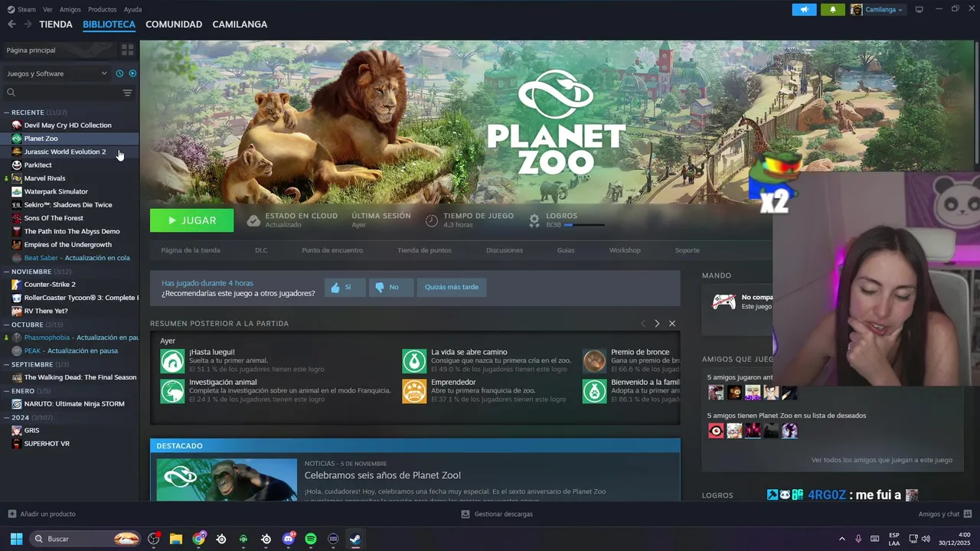Click the green JUGAR button
Screen dimensions: 980x551
pos(192,220)
